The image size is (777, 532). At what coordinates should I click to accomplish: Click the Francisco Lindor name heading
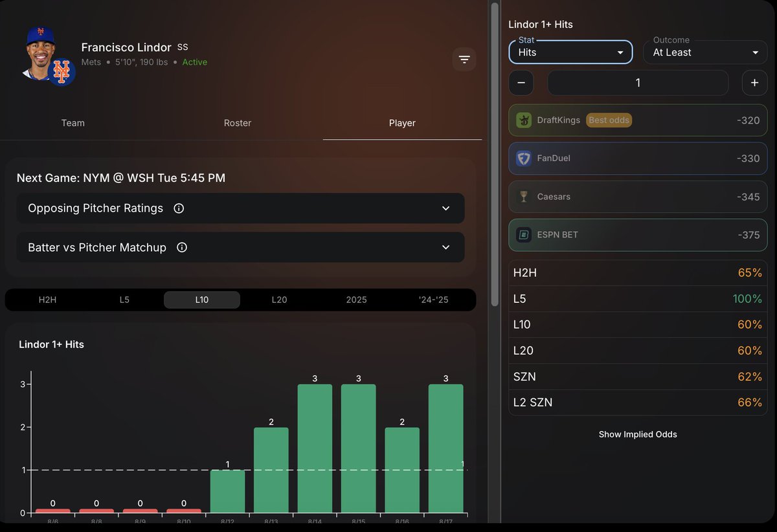126,47
